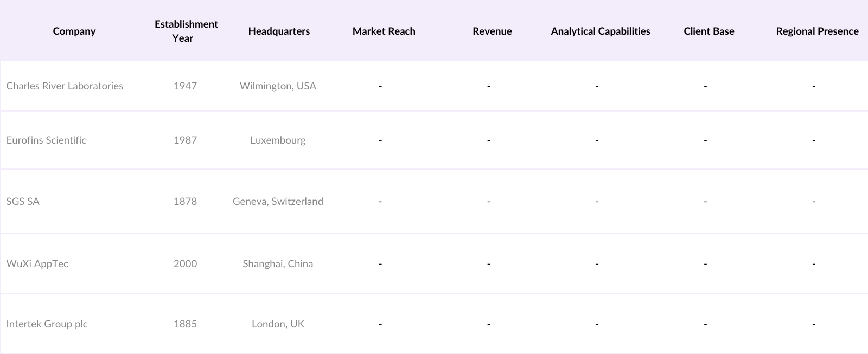Click the Wilmington, USA headquarters cell
The width and height of the screenshot is (868, 354).
[278, 86]
